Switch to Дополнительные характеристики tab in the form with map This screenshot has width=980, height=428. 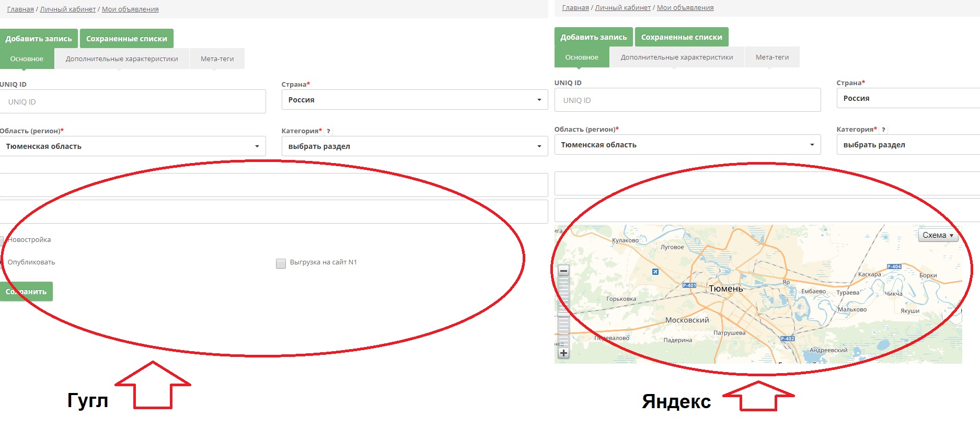click(x=677, y=57)
